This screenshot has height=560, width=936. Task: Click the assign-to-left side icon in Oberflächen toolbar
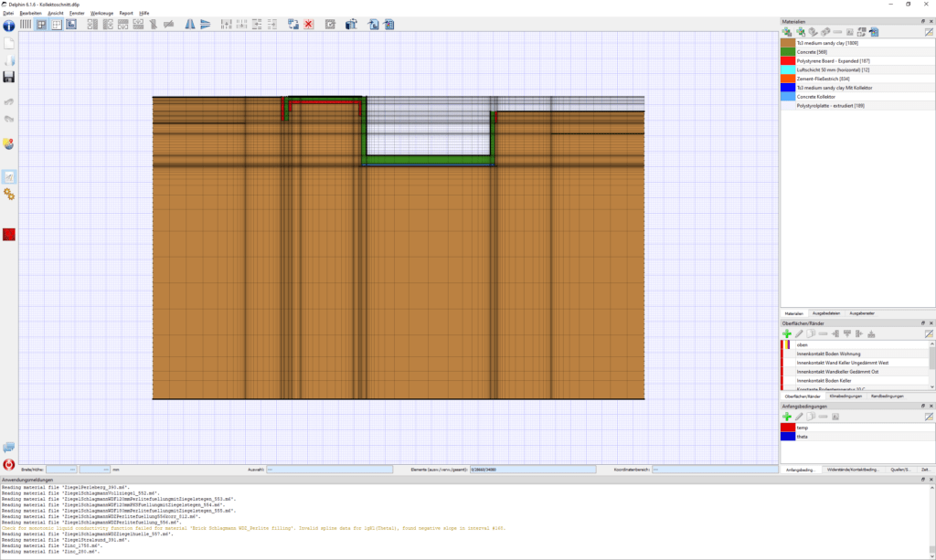tap(835, 334)
